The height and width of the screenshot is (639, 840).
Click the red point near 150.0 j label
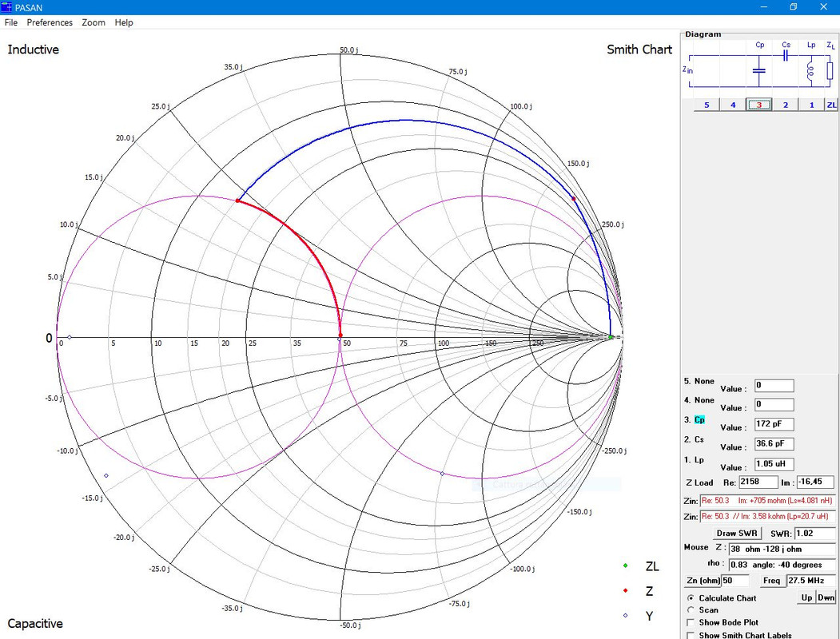pyautogui.click(x=573, y=199)
